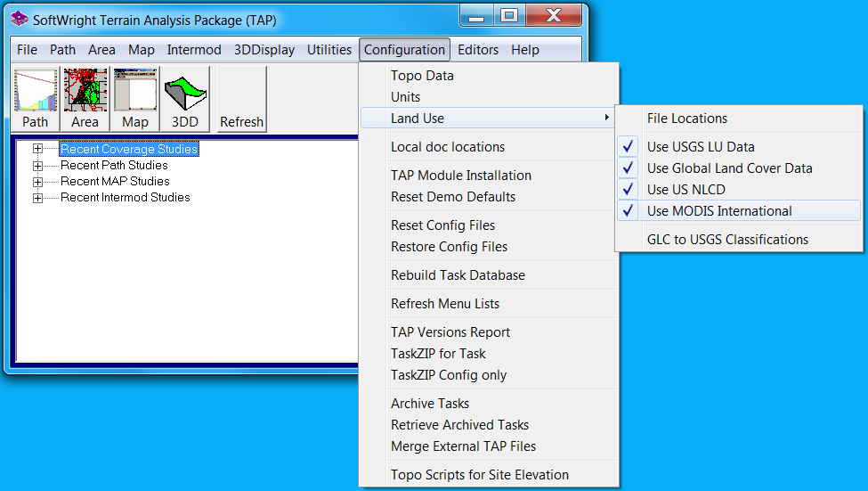Close the TAP window
The width and height of the screenshot is (868, 491).
click(x=554, y=15)
